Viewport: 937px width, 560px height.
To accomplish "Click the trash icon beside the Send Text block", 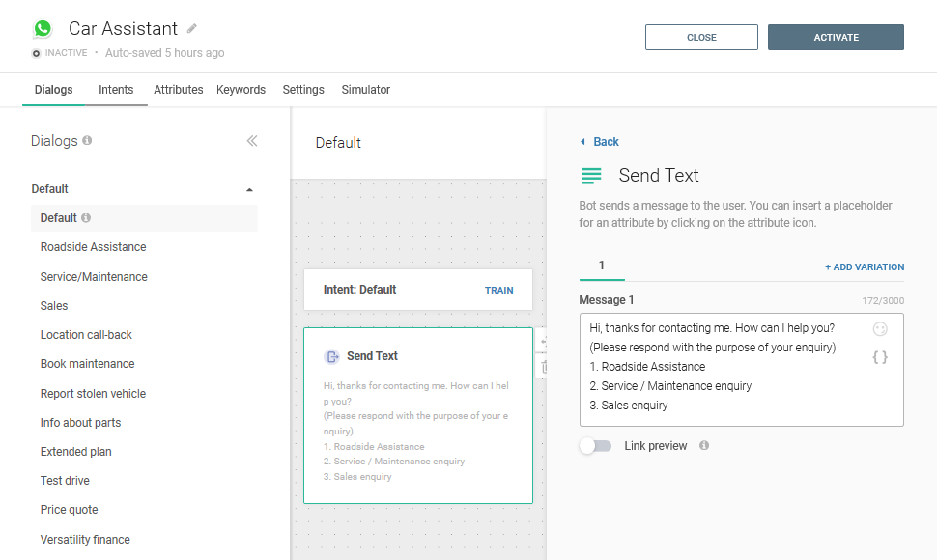I will click(543, 367).
